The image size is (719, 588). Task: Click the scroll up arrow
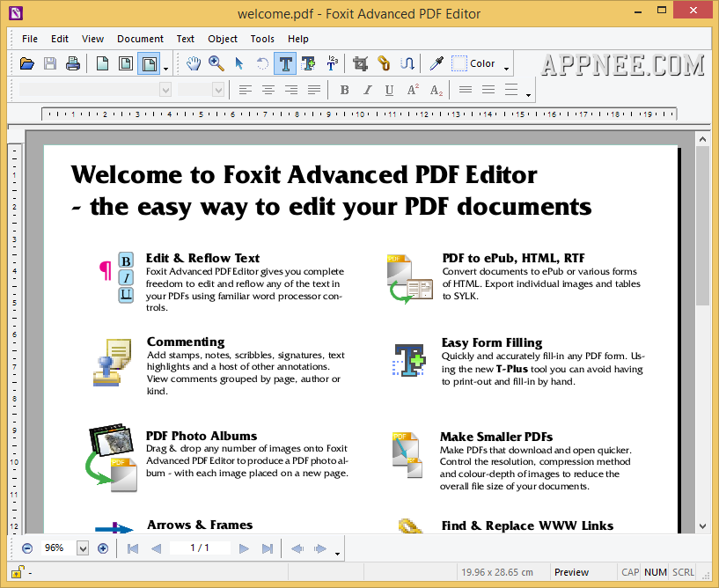[x=702, y=138]
